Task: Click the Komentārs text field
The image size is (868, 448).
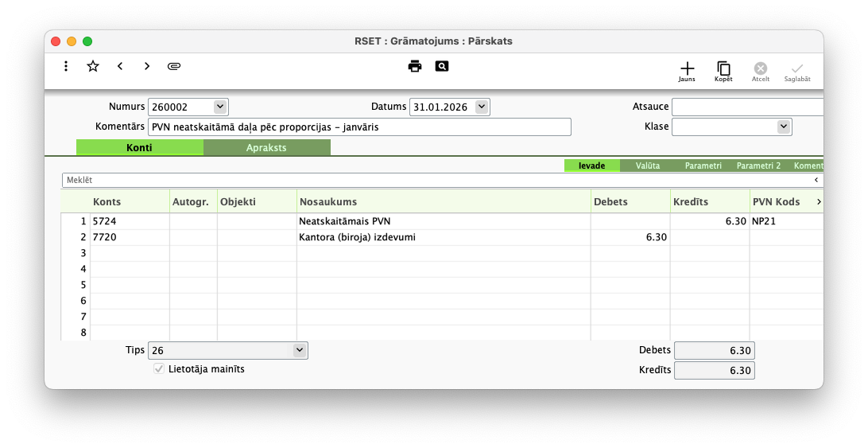Action: tap(359, 127)
